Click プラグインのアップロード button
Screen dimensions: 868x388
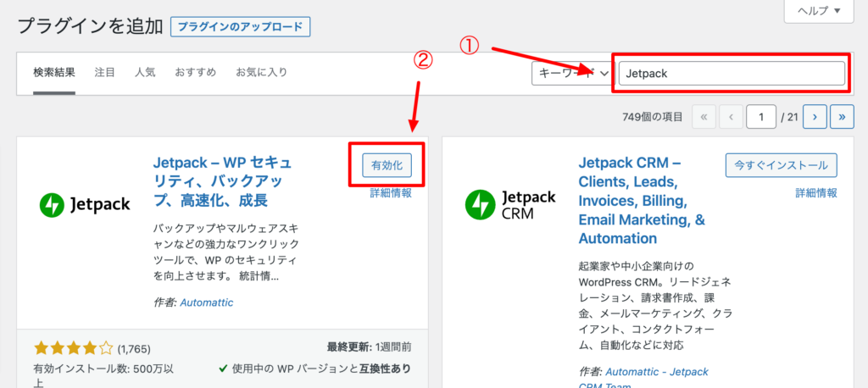coord(240,26)
